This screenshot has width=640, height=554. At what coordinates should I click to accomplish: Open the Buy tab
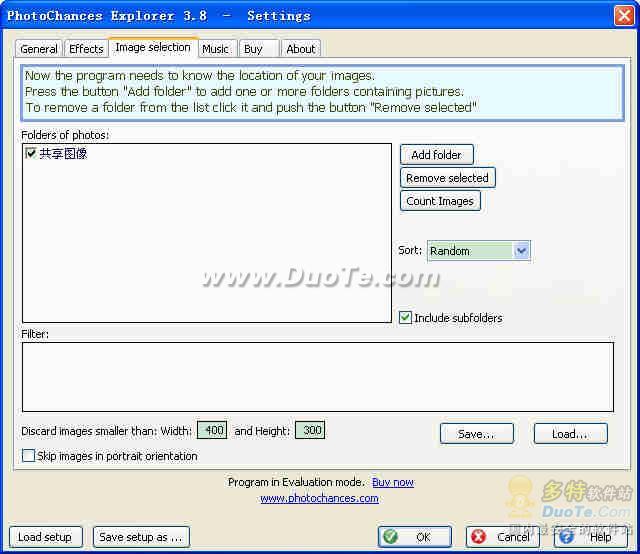pyautogui.click(x=258, y=49)
